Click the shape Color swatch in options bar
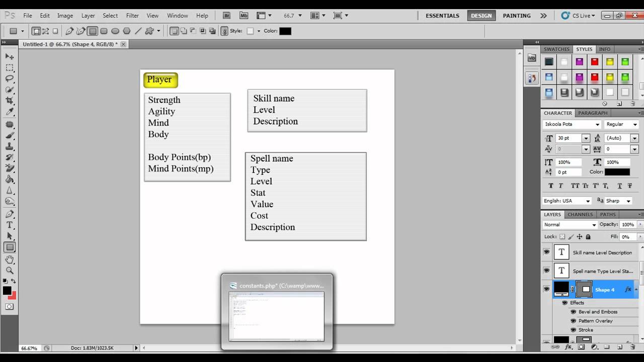The width and height of the screenshot is (644, 362). [x=285, y=31]
